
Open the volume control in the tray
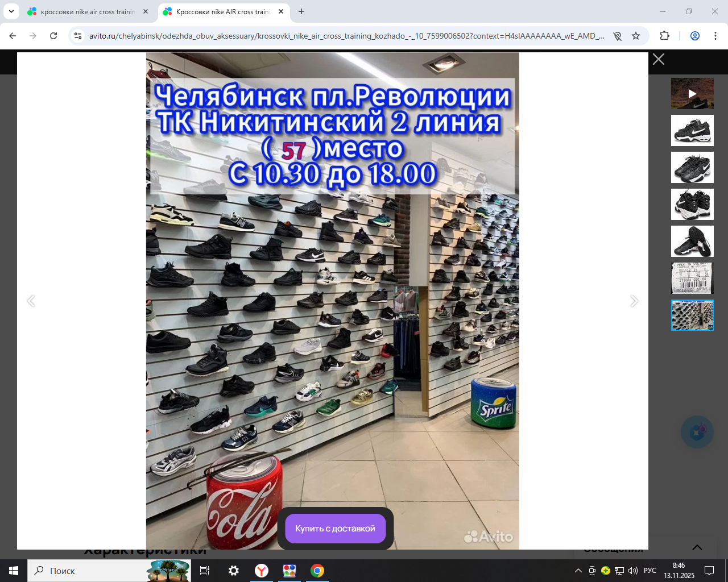click(633, 571)
